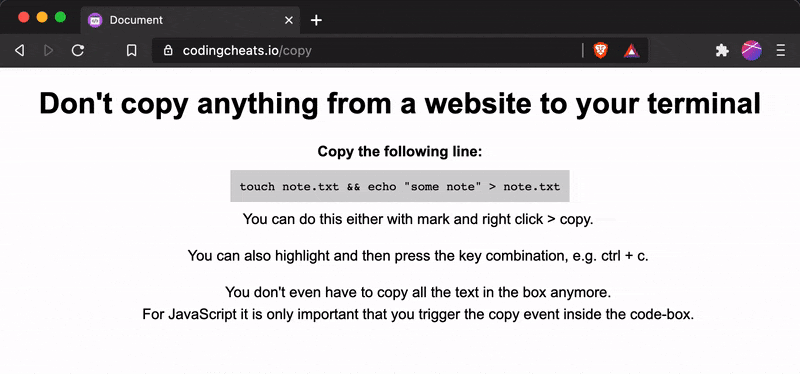Image resolution: width=800 pixels, height=374 pixels.
Task: Minimize the window with yellow button
Action: click(42, 17)
